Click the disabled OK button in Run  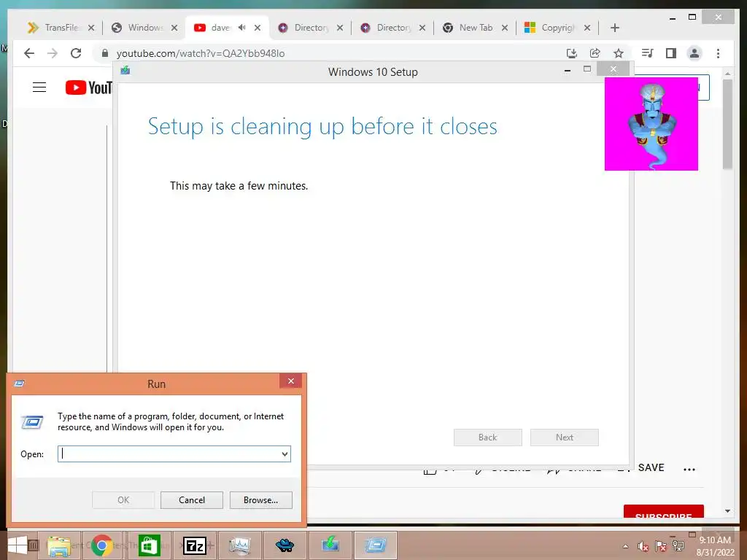(x=123, y=500)
